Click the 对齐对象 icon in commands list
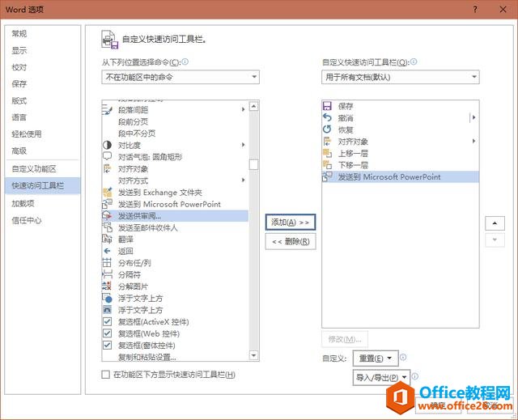This screenshot has width=518, height=420. pos(107,168)
